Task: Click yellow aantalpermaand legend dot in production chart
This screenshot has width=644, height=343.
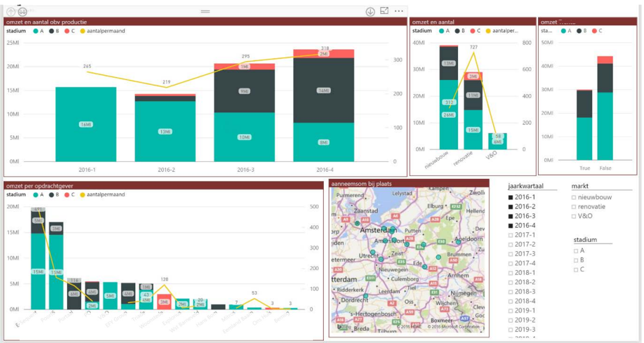Action: [82, 31]
